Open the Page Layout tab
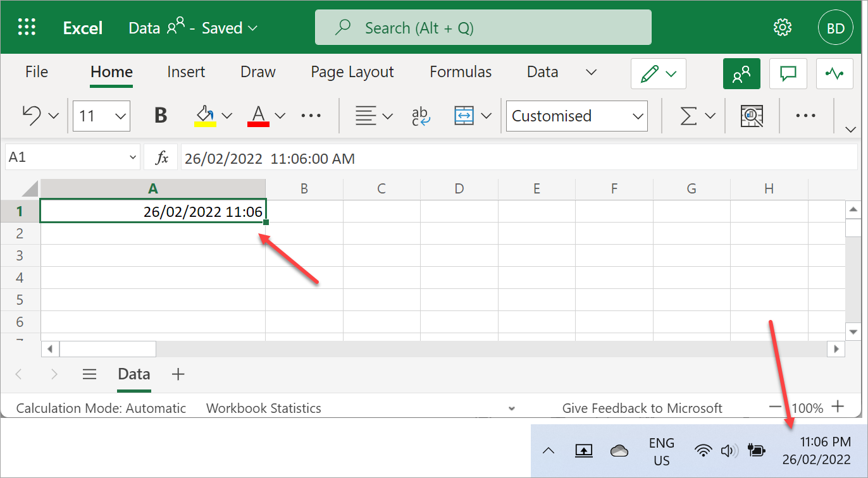The image size is (868, 478). click(352, 72)
